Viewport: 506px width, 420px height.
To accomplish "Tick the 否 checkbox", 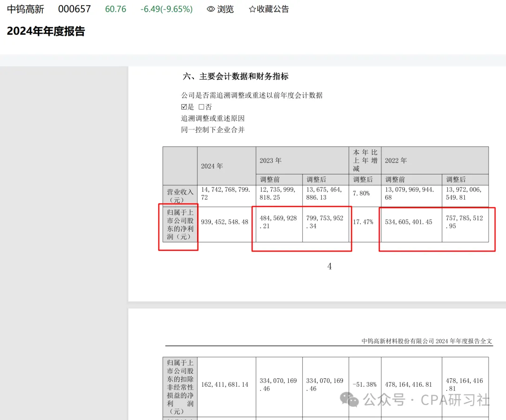I will (201, 107).
